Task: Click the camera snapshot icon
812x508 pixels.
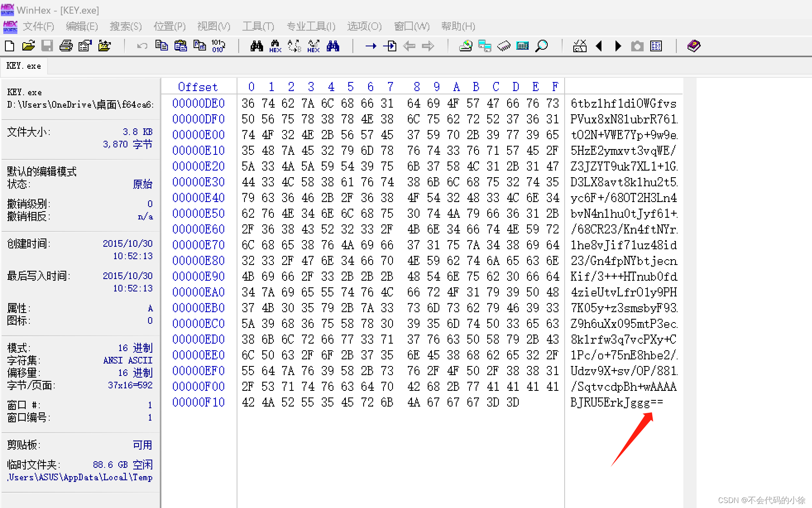Action: coord(637,46)
